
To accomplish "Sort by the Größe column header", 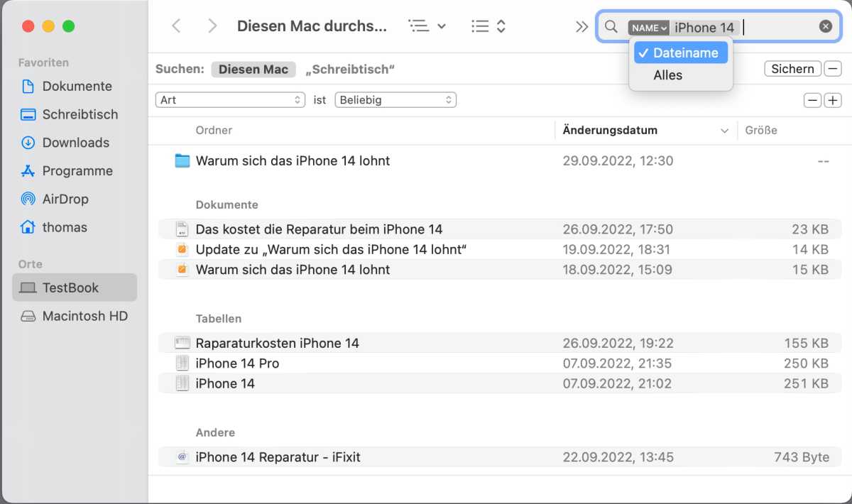I will (x=761, y=131).
